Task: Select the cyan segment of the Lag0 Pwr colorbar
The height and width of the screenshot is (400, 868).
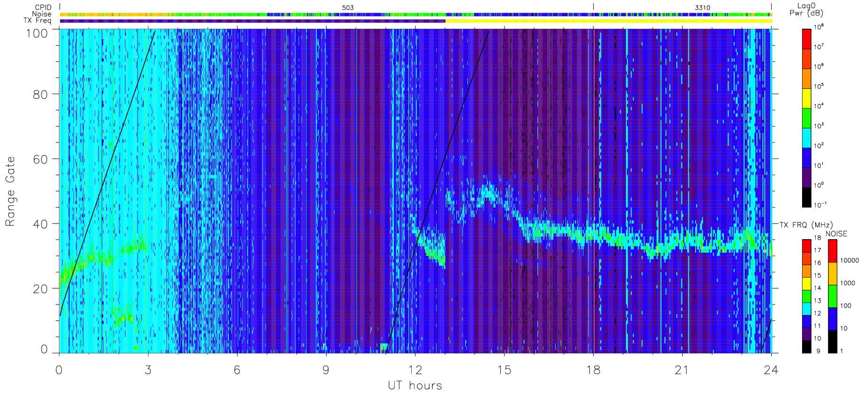Action: [x=806, y=137]
